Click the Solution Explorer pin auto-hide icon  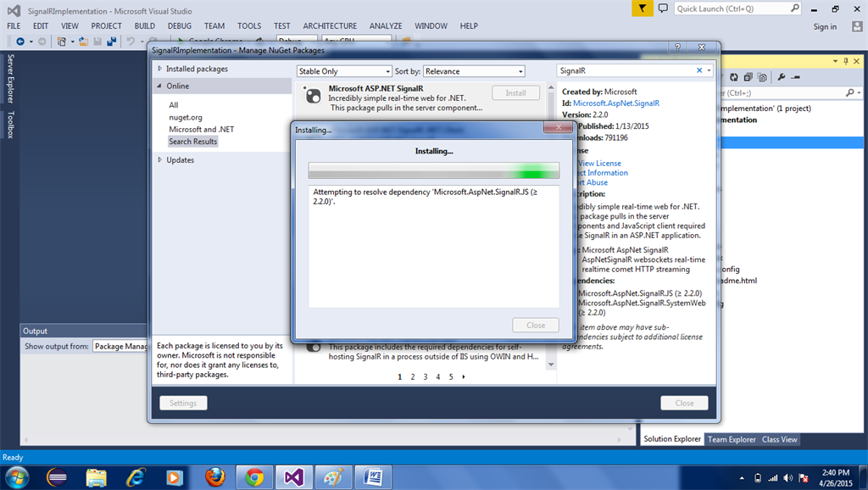(x=846, y=61)
